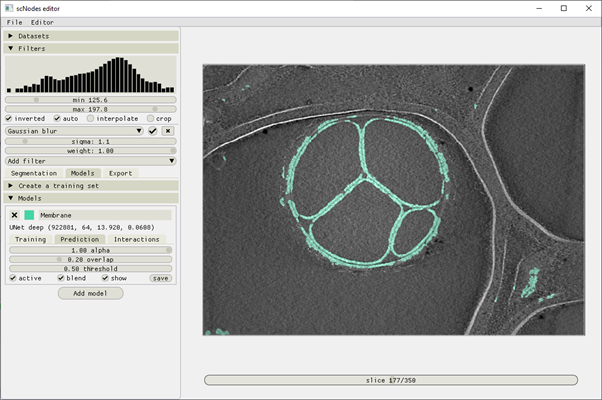Enable the interpolate option
The image size is (602, 400).
[x=91, y=119]
